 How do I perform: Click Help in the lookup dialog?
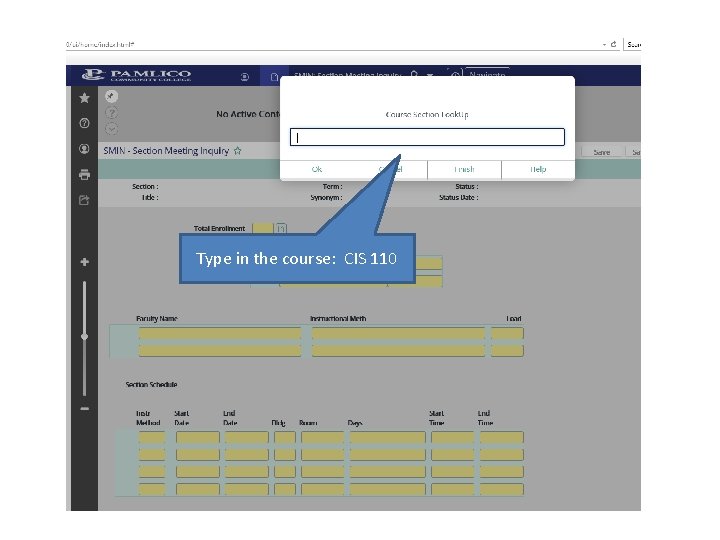538,169
